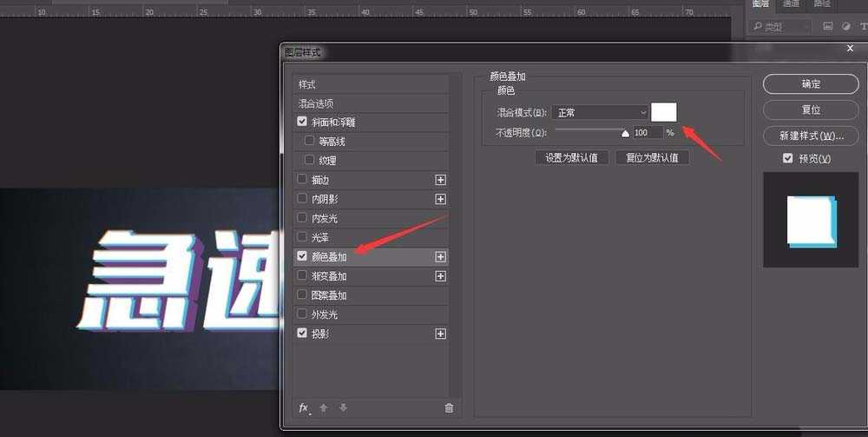Screen dimensions: 868x437
Task: Click the pixel layer filter icon
Action: point(827,27)
